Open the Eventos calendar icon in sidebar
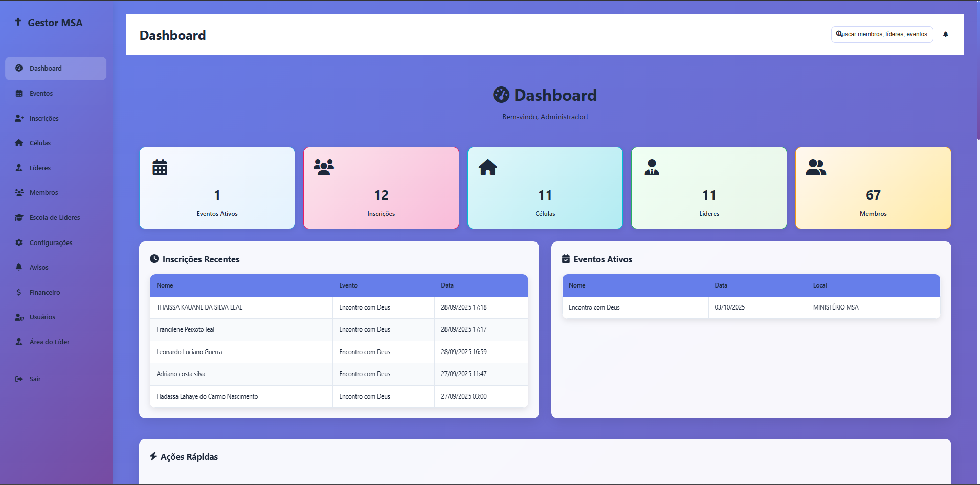Viewport: 980px width, 485px height. tap(19, 93)
